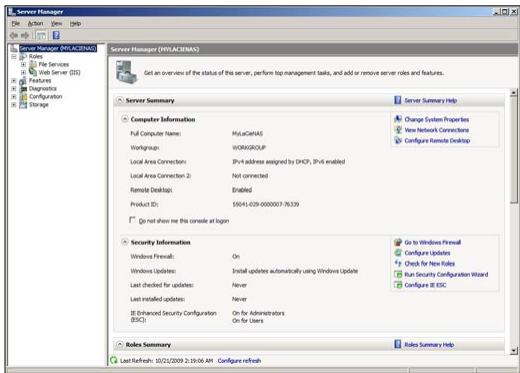Click the 'Last Refresh' timestamp text

166,361
